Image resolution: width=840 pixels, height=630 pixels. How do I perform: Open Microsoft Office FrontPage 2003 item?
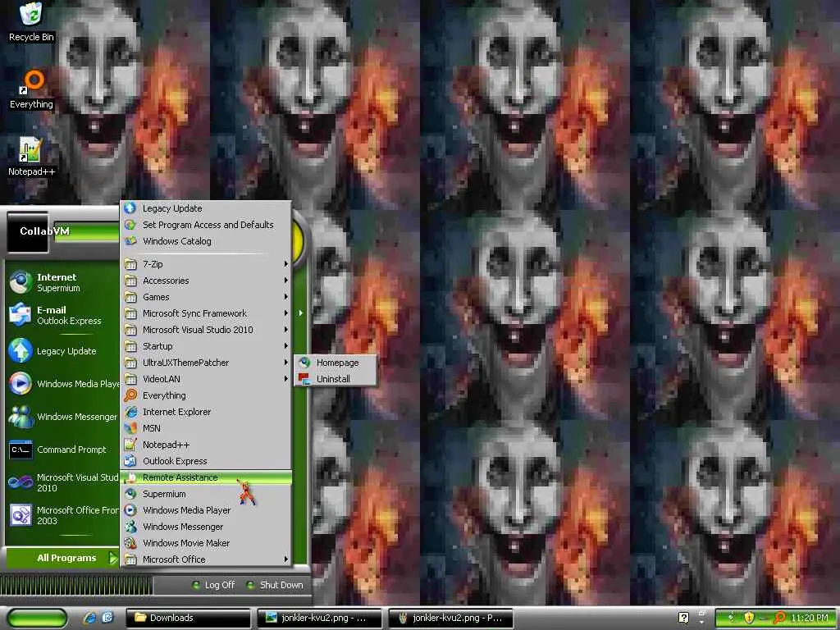(x=62, y=515)
